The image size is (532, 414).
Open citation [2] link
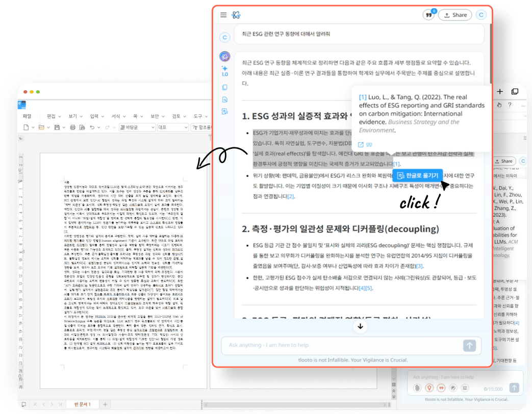[x=291, y=197]
